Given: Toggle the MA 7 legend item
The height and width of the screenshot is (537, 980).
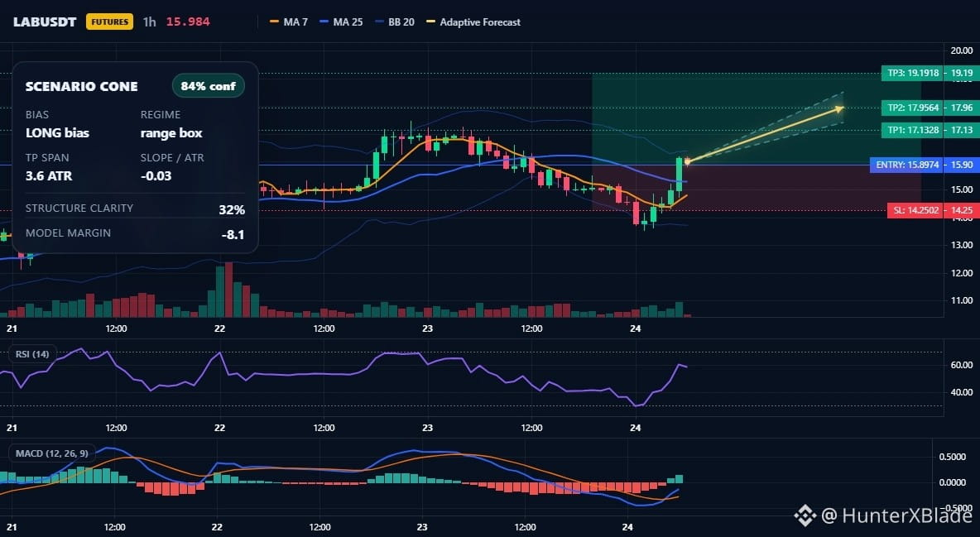Looking at the screenshot, I should 289,22.
